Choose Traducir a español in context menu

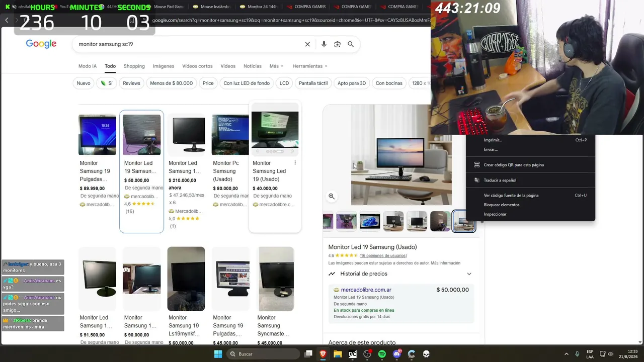(x=530, y=180)
